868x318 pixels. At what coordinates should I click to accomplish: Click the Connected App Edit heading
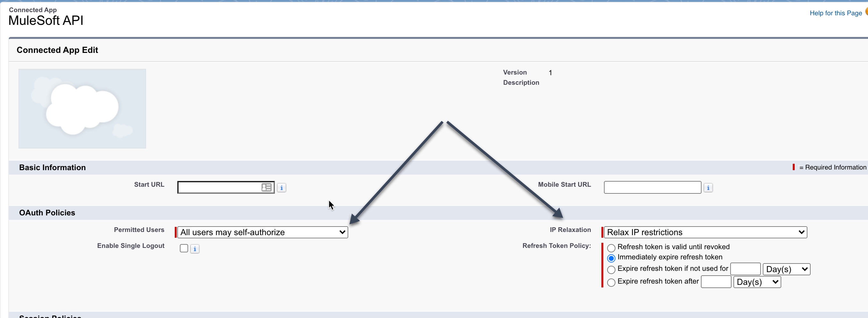pos(57,50)
